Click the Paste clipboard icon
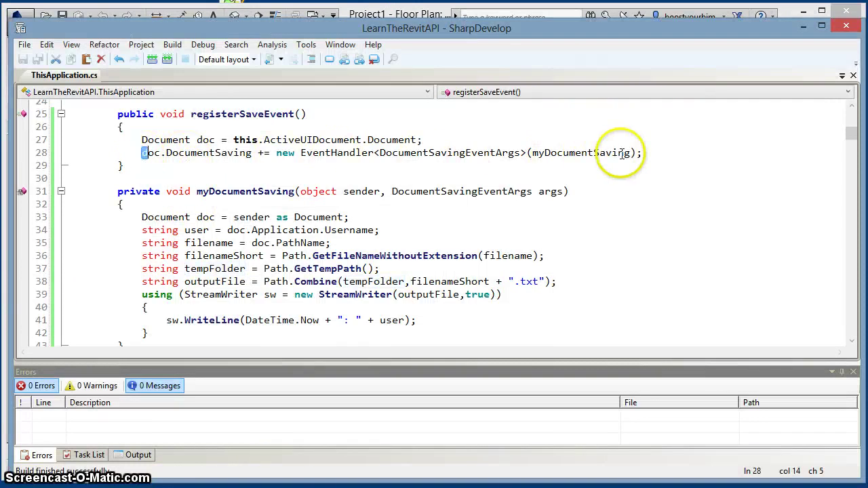This screenshot has width=868, height=488. 86,60
